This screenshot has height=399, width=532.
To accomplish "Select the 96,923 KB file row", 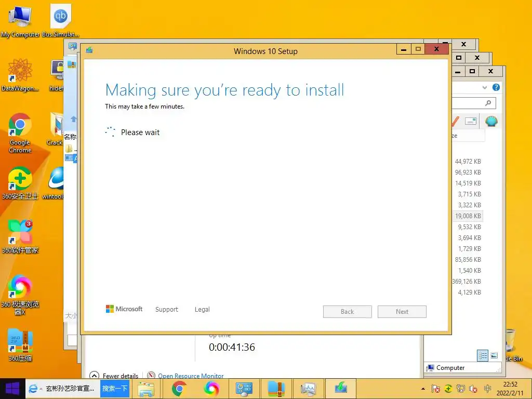I will click(x=468, y=172).
